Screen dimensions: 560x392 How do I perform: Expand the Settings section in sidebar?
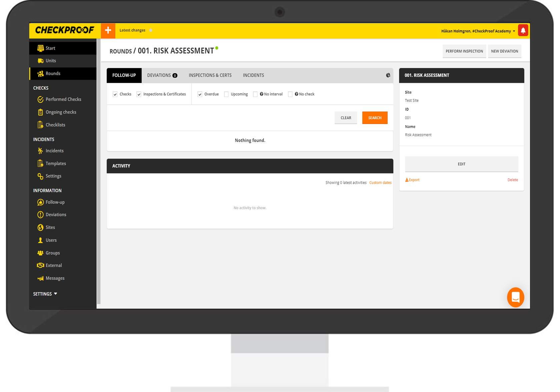45,294
